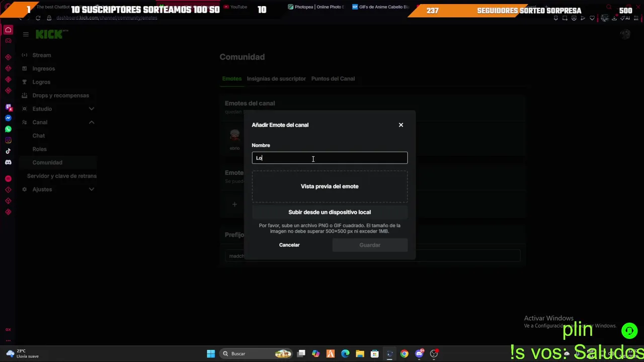
Task: Click the Estudio icon in sidebar
Action: click(x=24, y=109)
